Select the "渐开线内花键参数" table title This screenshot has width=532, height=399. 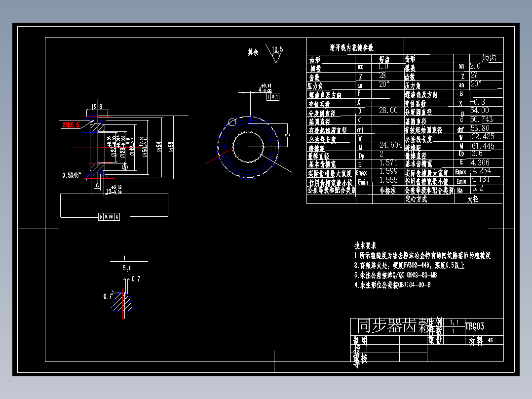(351, 47)
